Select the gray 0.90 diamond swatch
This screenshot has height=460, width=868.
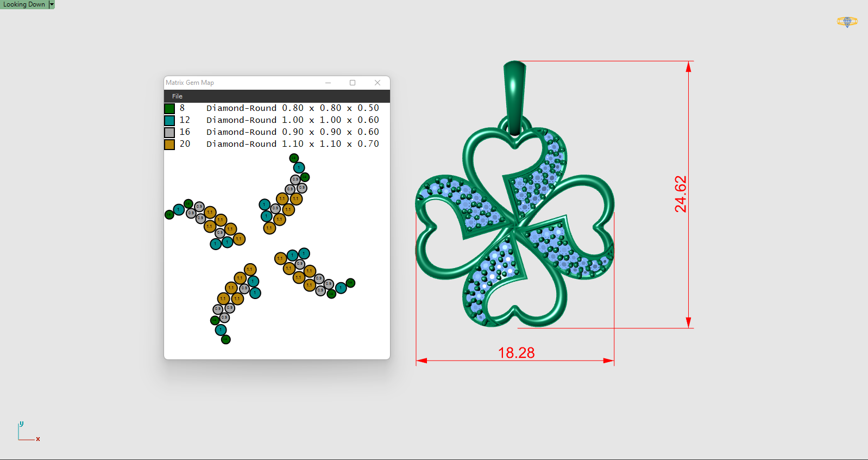click(169, 132)
